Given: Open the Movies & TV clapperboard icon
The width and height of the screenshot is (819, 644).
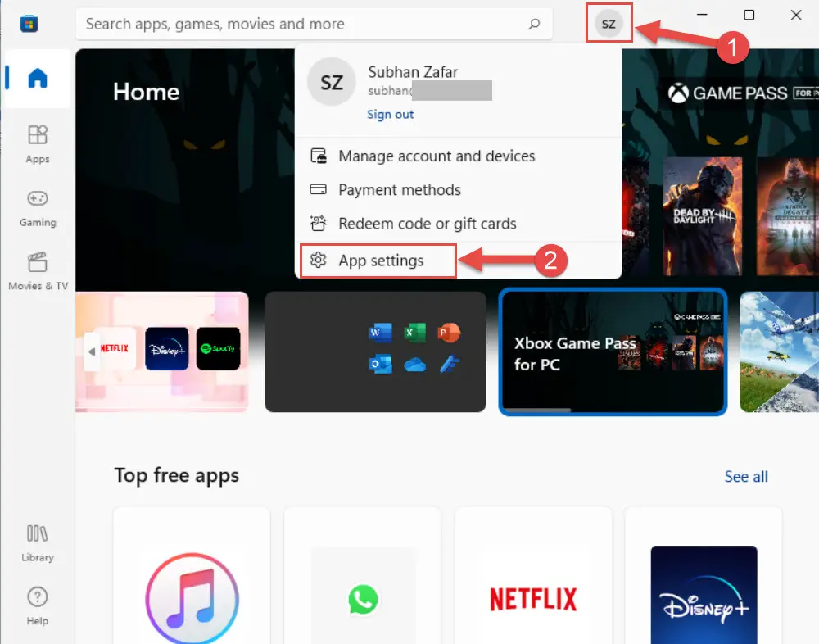Looking at the screenshot, I should click(x=38, y=262).
